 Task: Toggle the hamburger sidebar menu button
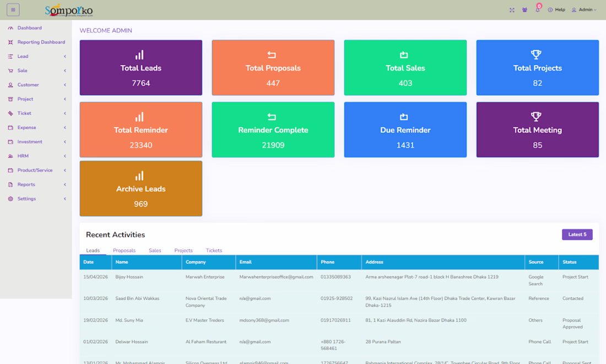coord(13,10)
